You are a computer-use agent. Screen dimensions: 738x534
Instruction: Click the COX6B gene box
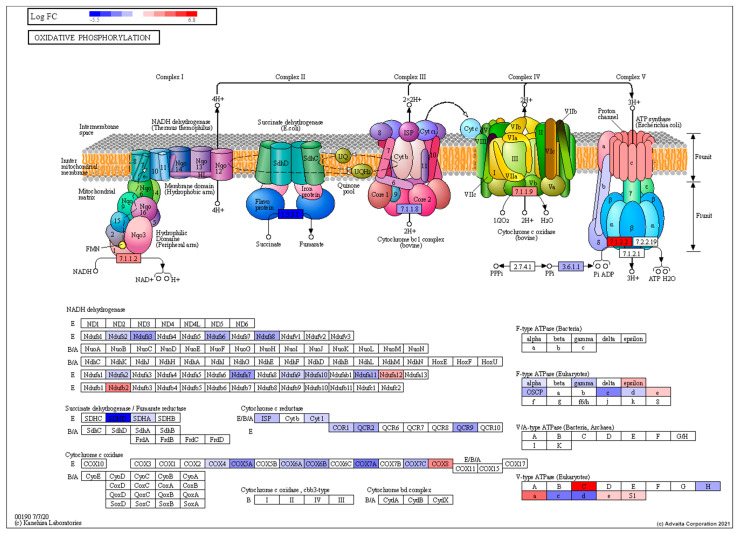pyautogui.click(x=316, y=463)
